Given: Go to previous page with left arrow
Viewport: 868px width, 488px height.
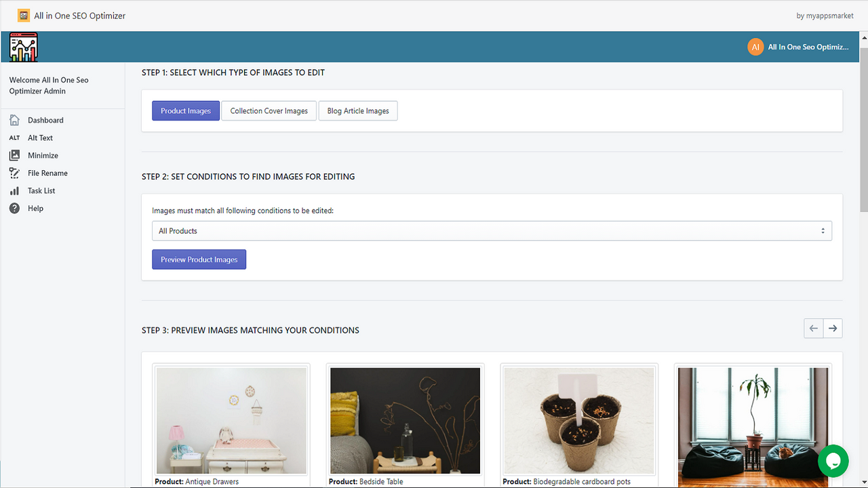Looking at the screenshot, I should point(814,328).
